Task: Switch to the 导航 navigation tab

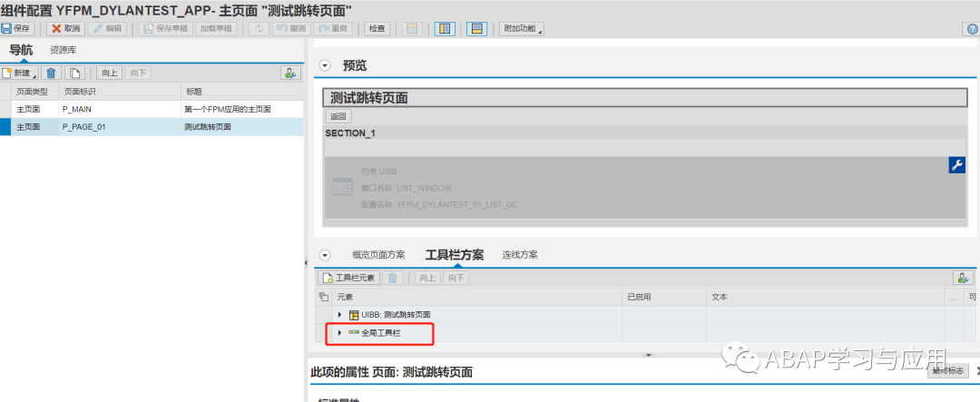Action: coord(21,51)
